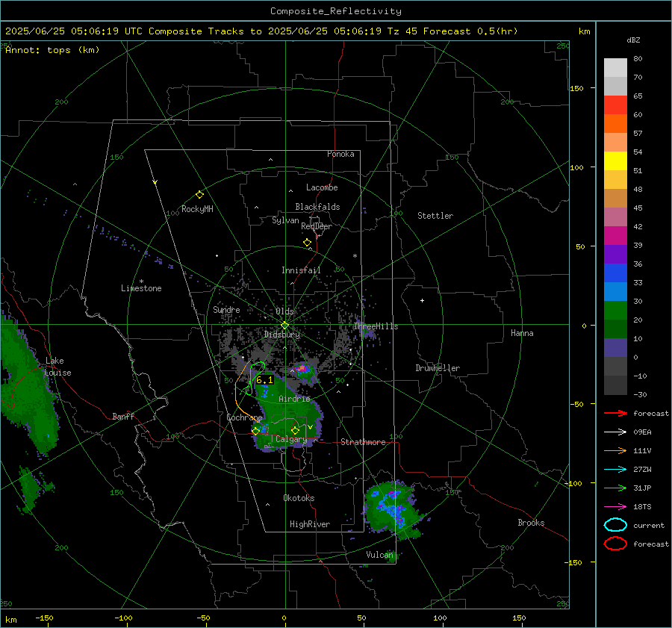Click the dBZ scale heading
672x628 pixels.
click(633, 40)
